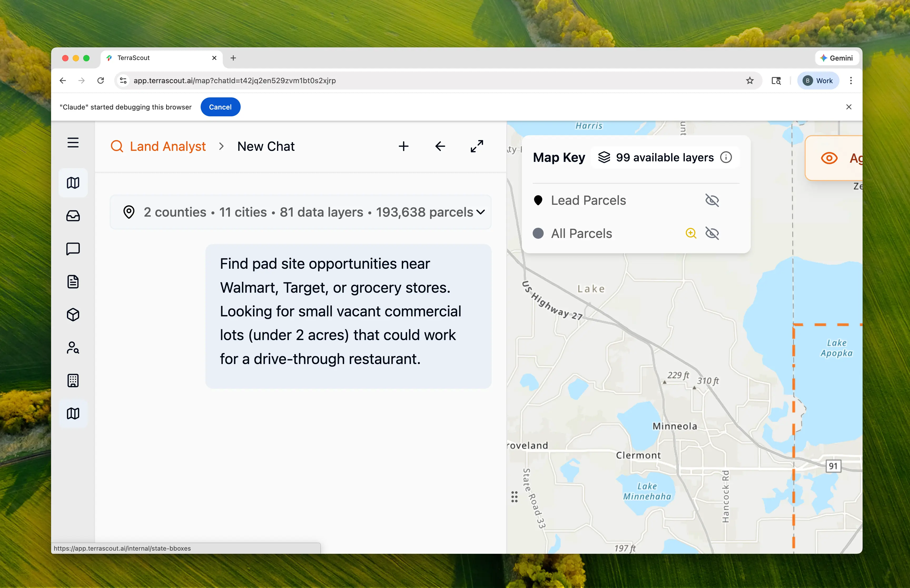The width and height of the screenshot is (910, 588).
Task: Open Chrome's three-dot menu
Action: pos(851,81)
